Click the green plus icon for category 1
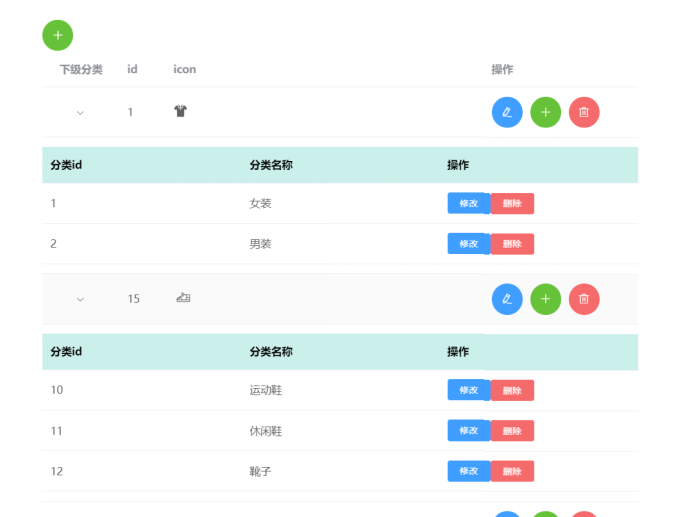 pyautogui.click(x=545, y=112)
